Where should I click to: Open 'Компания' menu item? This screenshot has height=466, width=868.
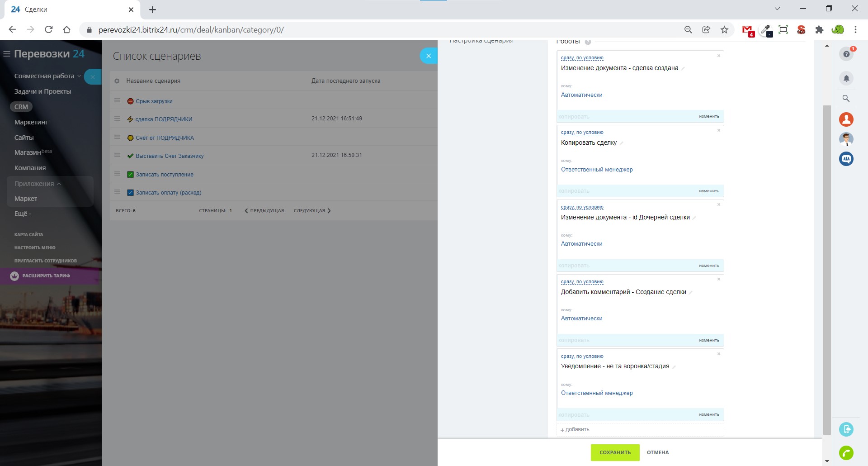[30, 168]
